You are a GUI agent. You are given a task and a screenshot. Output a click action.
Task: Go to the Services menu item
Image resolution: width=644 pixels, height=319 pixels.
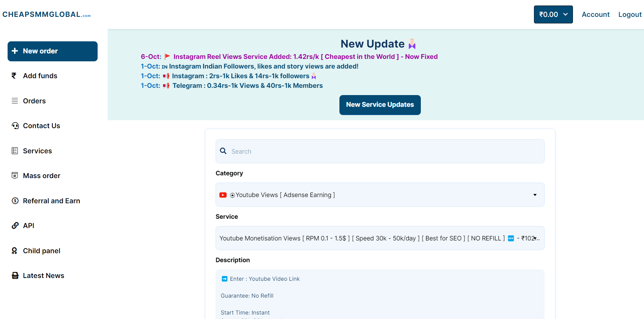point(37,151)
